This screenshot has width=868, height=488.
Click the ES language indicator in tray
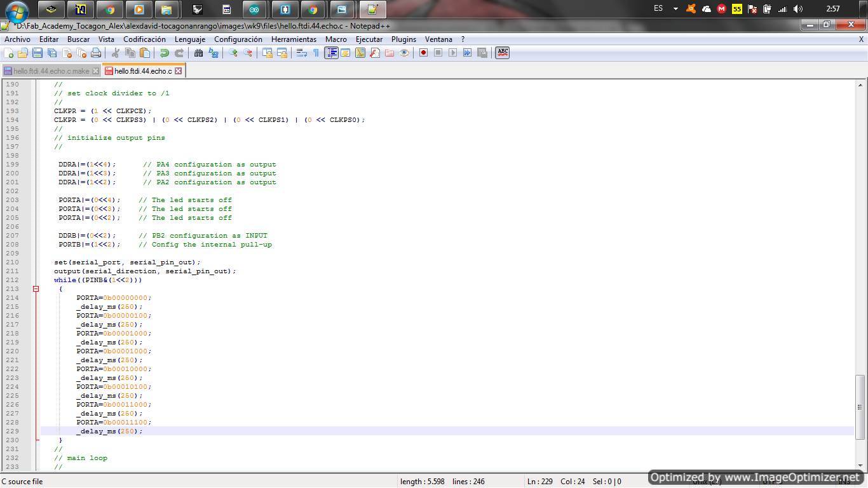coord(658,9)
